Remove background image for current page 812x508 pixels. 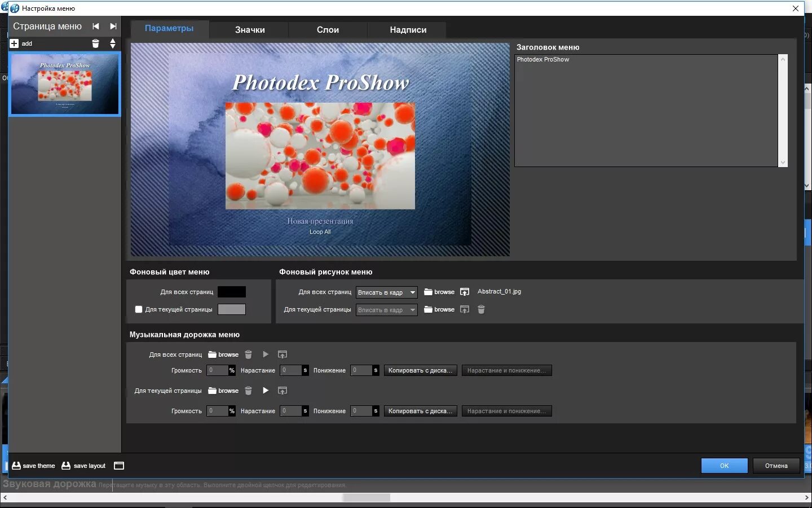point(481,309)
